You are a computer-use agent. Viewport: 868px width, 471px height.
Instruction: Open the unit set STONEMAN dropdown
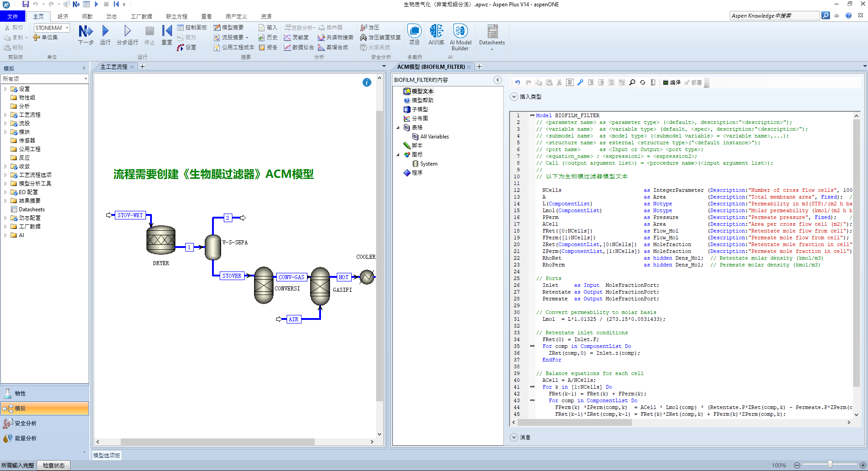pos(67,28)
